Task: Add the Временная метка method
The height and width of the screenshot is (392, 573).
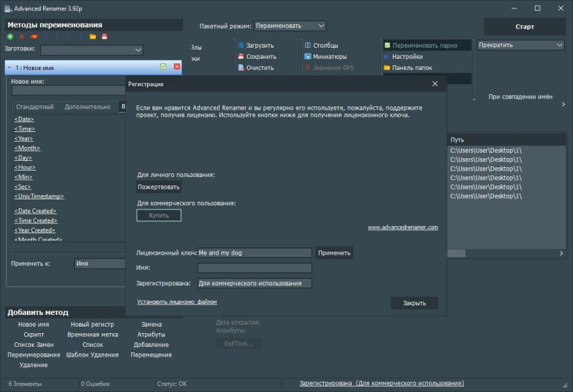Action: (x=93, y=335)
